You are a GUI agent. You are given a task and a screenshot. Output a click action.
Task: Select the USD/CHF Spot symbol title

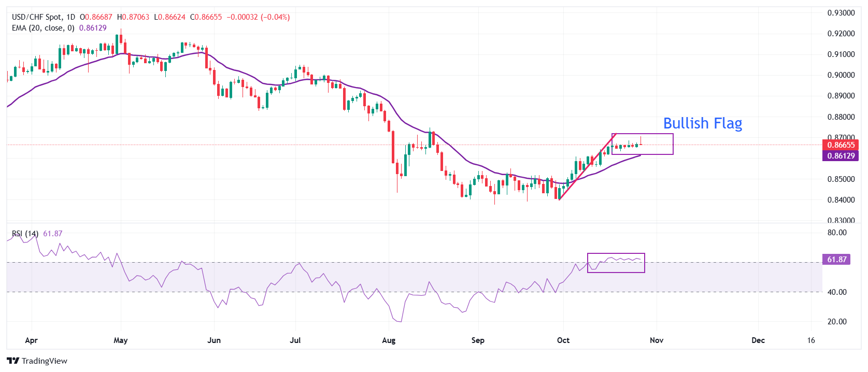[x=36, y=17]
